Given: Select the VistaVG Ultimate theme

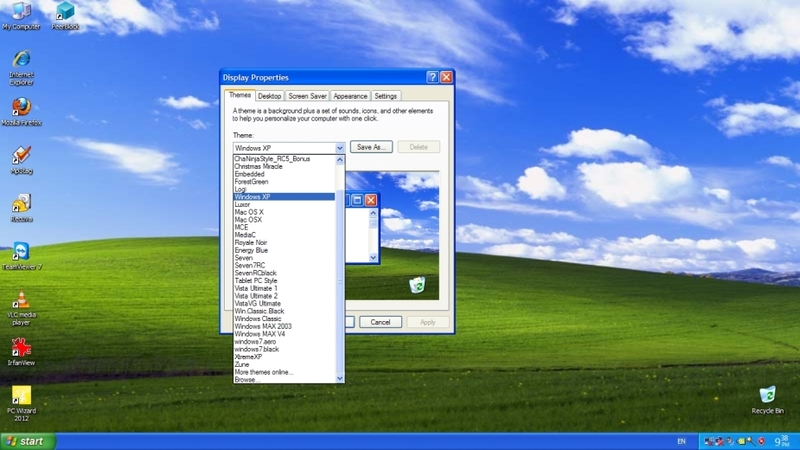Looking at the screenshot, I should 284,304.
